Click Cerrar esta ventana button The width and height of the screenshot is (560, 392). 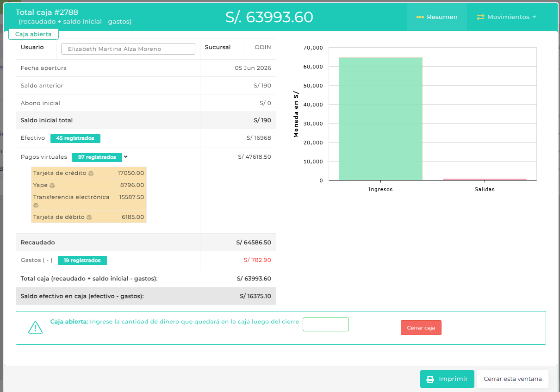point(513,379)
